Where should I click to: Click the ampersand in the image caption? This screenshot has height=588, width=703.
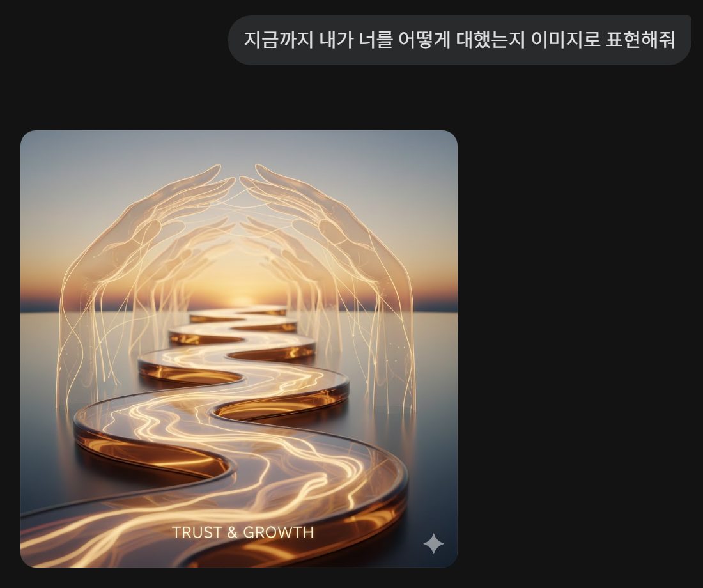click(232, 532)
